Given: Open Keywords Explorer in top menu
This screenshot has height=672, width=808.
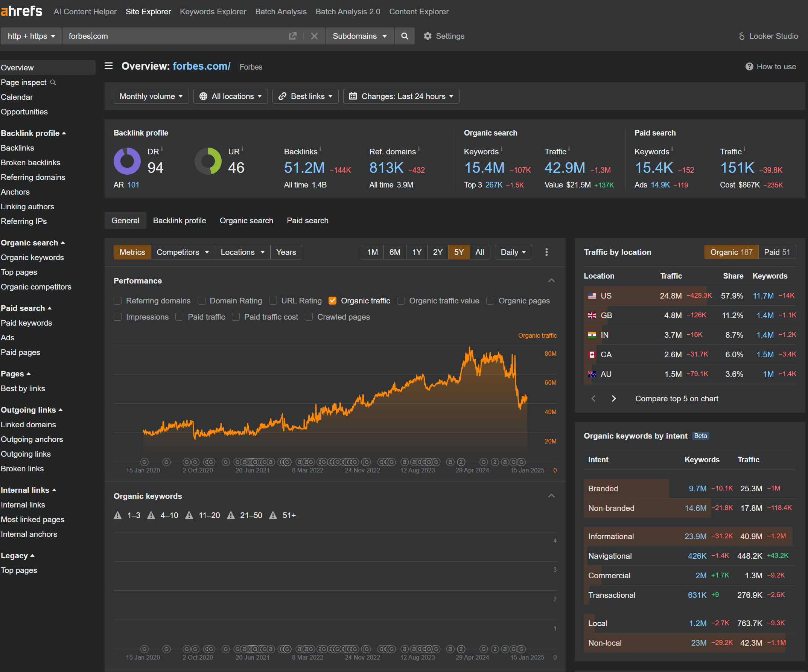Looking at the screenshot, I should [213, 12].
